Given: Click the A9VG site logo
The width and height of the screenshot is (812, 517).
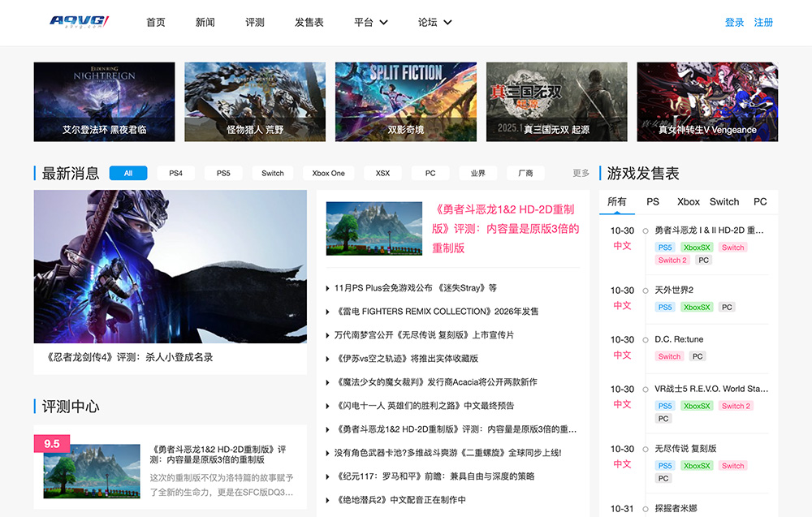Looking at the screenshot, I should (79, 22).
